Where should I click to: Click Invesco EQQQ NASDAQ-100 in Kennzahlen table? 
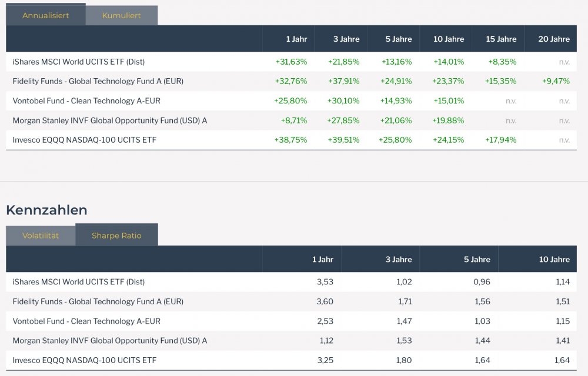[x=84, y=360]
